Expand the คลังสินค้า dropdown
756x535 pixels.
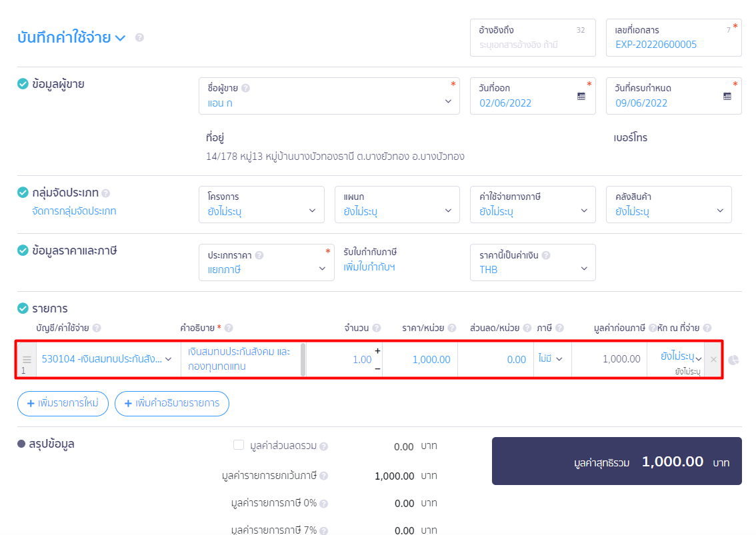tap(669, 205)
